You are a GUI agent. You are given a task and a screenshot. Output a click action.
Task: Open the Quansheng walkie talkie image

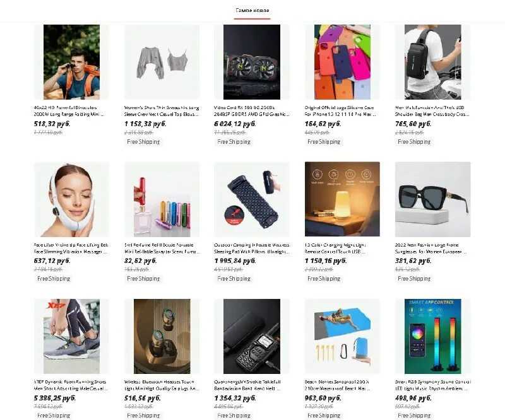click(x=252, y=336)
